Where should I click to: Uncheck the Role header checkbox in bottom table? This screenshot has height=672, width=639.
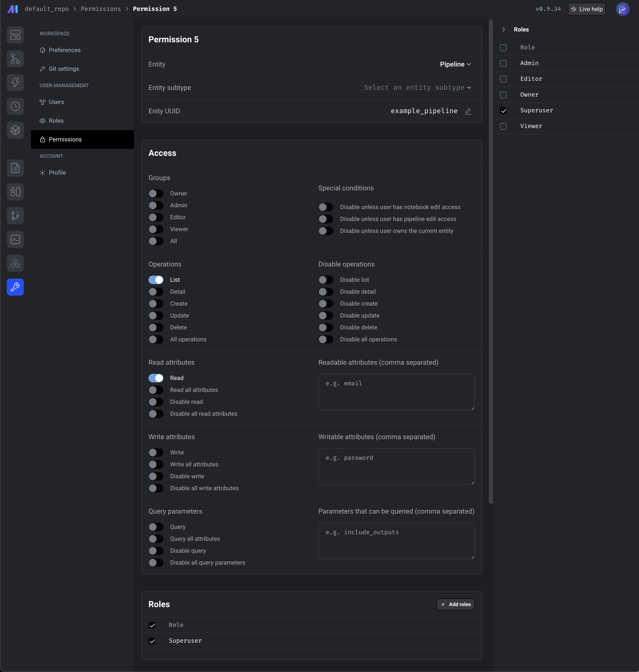point(152,625)
